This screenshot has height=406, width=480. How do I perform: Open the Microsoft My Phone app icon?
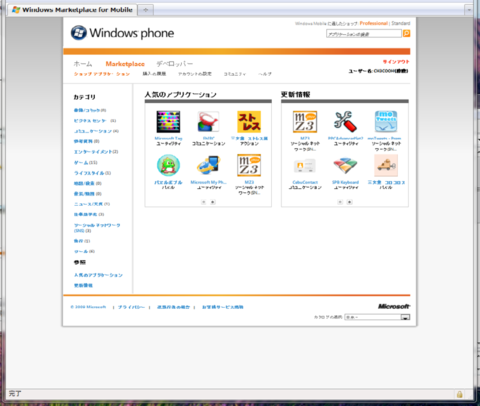208,165
